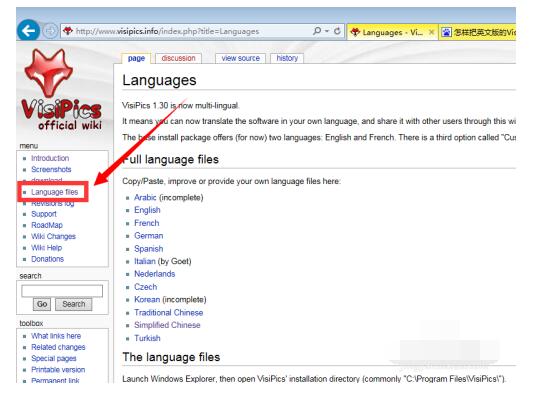Open the Nederlands language file link
The height and width of the screenshot is (395, 556).
(x=155, y=274)
